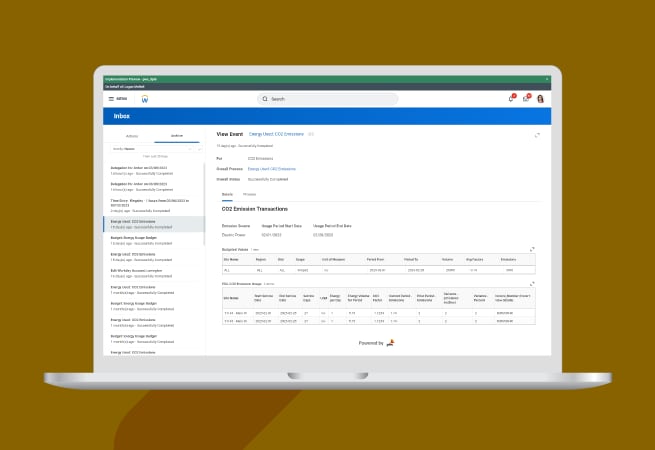Image resolution: width=655 pixels, height=450 pixels.
Task: Select the Details tab
Action: (x=227, y=193)
